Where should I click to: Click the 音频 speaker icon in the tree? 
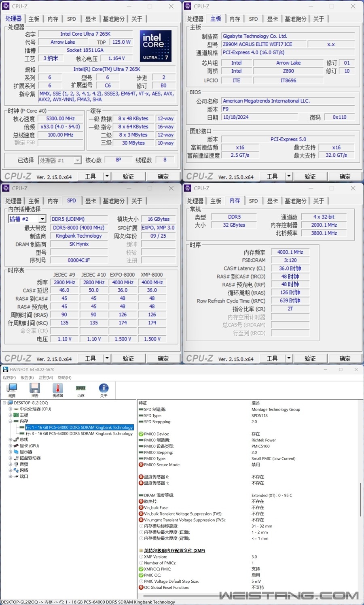[x=16, y=464]
